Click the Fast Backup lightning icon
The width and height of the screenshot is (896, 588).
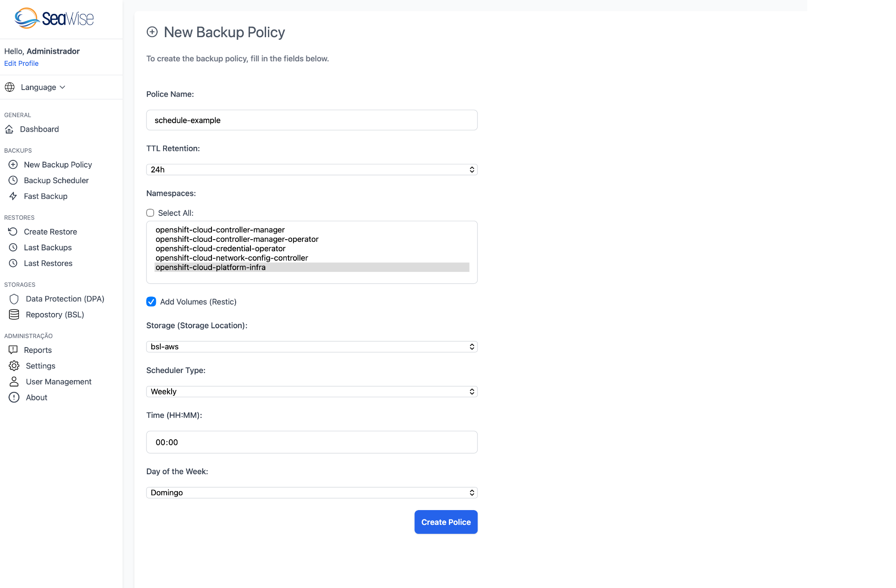[x=13, y=196]
